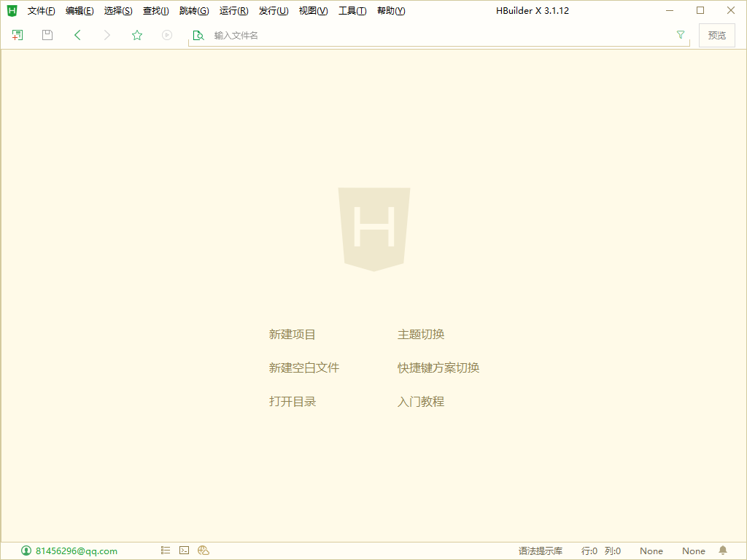Open the 工具(T) menu

[352, 11]
